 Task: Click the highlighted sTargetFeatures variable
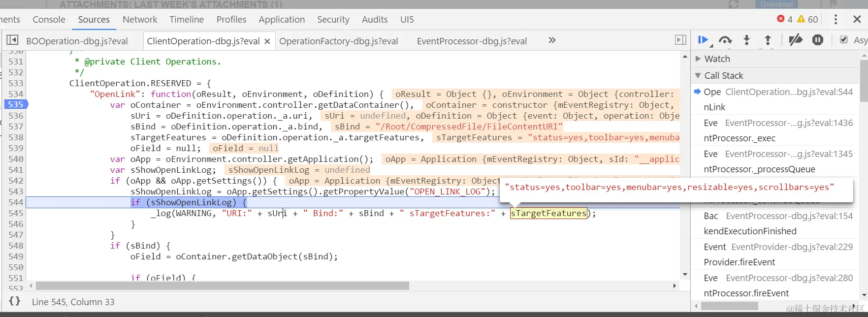[548, 213]
